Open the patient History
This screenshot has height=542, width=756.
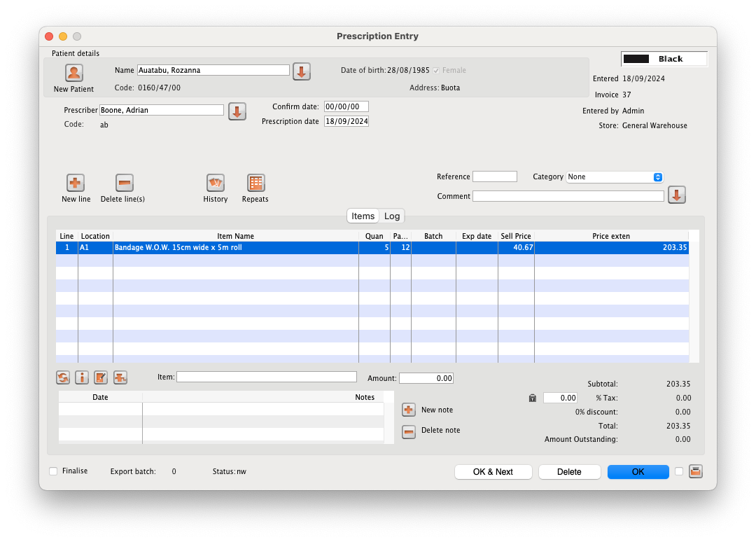(216, 183)
